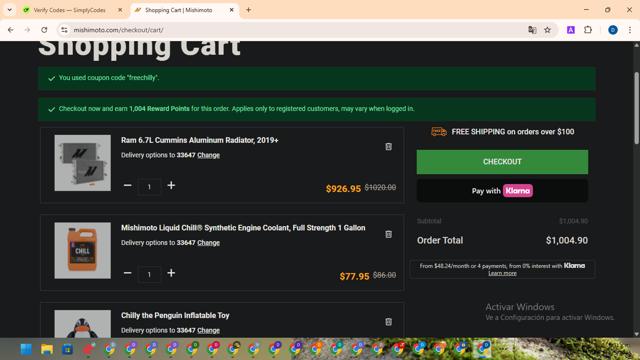Remove the Ram 6.7L Cummins Radiator item

click(388, 147)
